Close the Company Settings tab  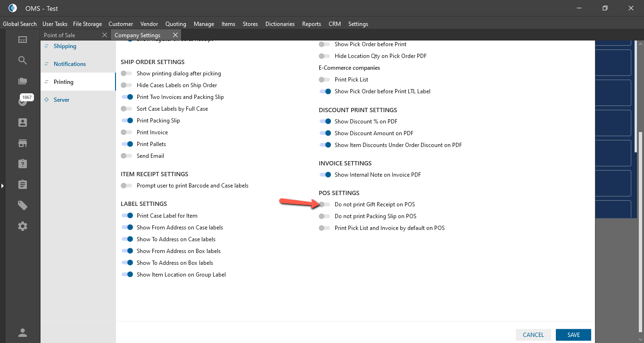point(175,35)
